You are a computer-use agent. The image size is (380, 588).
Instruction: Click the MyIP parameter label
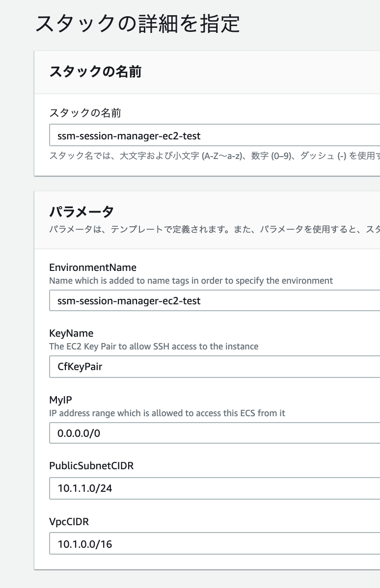[x=60, y=400]
